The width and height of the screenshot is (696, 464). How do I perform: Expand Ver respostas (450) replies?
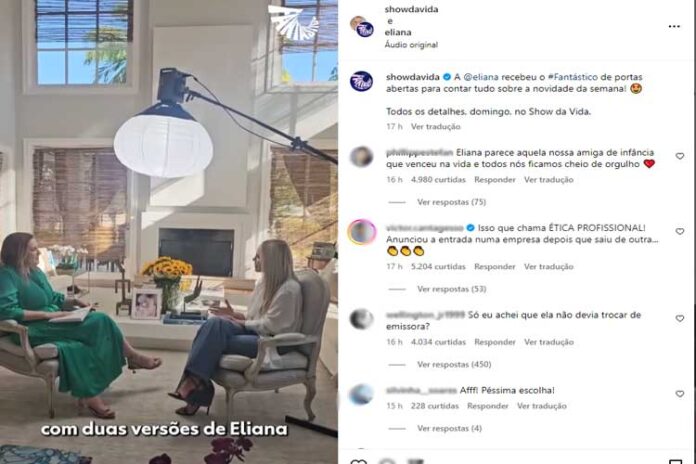click(454, 365)
